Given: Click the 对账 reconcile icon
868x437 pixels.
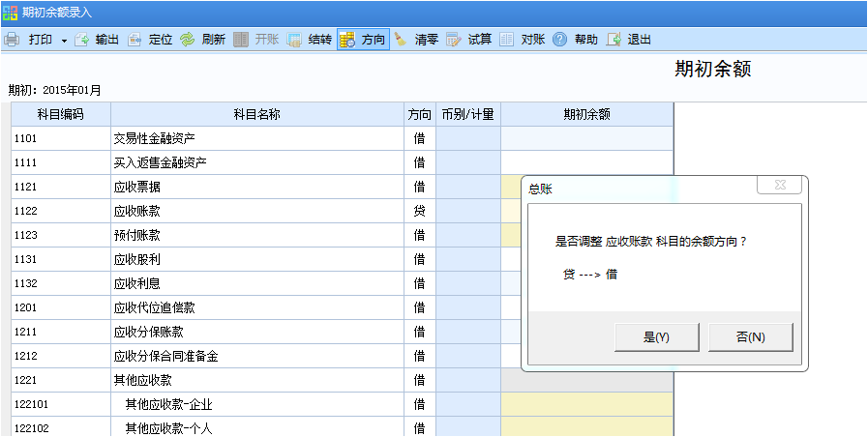Looking at the screenshot, I should coord(506,40).
